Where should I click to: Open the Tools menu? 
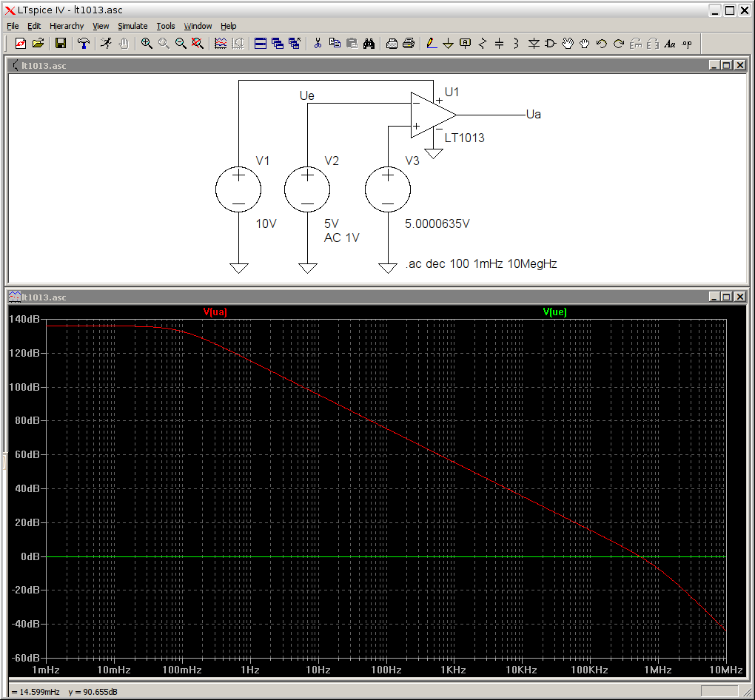click(x=166, y=26)
